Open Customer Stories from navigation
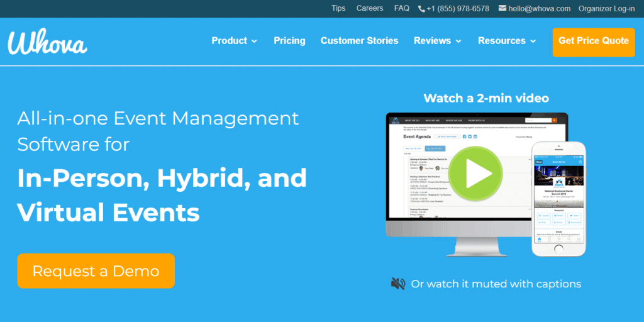This screenshot has height=322, width=644. click(x=359, y=41)
